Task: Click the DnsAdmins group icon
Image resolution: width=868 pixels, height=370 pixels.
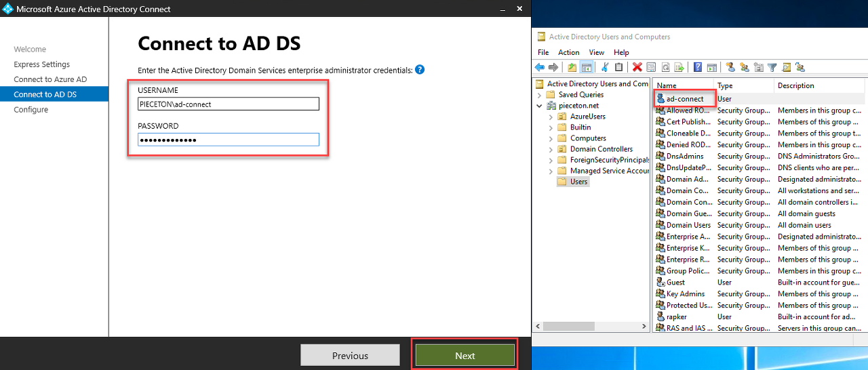Action: click(x=660, y=156)
